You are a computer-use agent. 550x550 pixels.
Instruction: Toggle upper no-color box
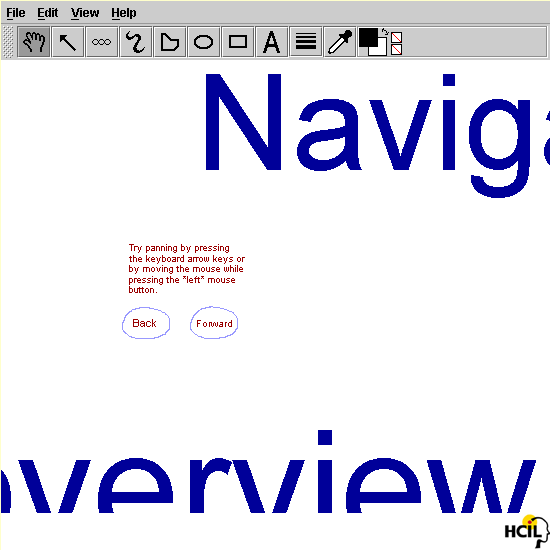(396, 37)
